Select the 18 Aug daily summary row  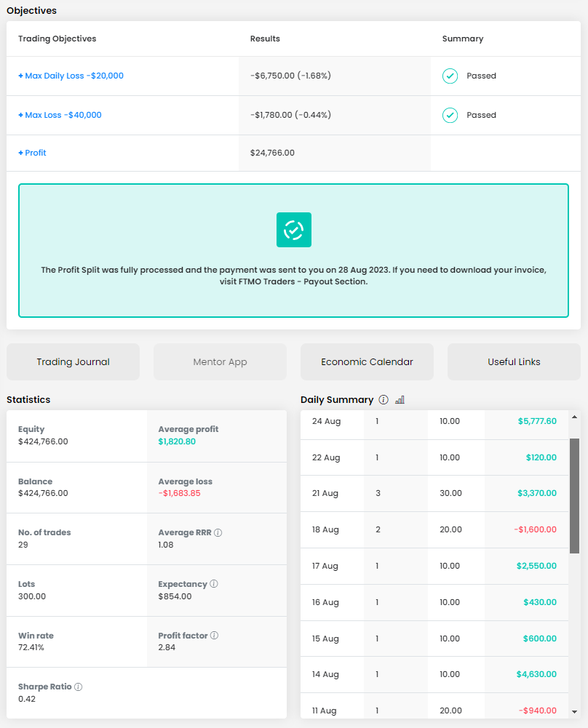tap(434, 529)
